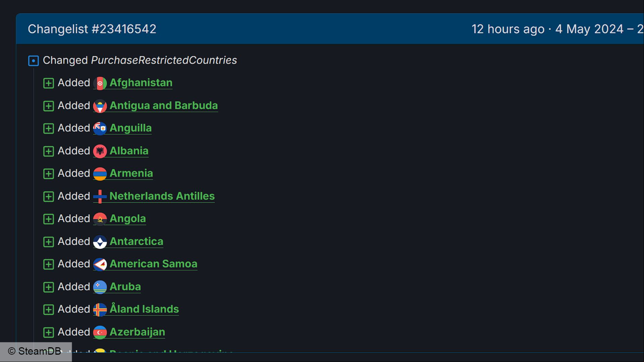Expand the plus icon beside Azerbaijan
The width and height of the screenshot is (644, 362).
(x=49, y=332)
